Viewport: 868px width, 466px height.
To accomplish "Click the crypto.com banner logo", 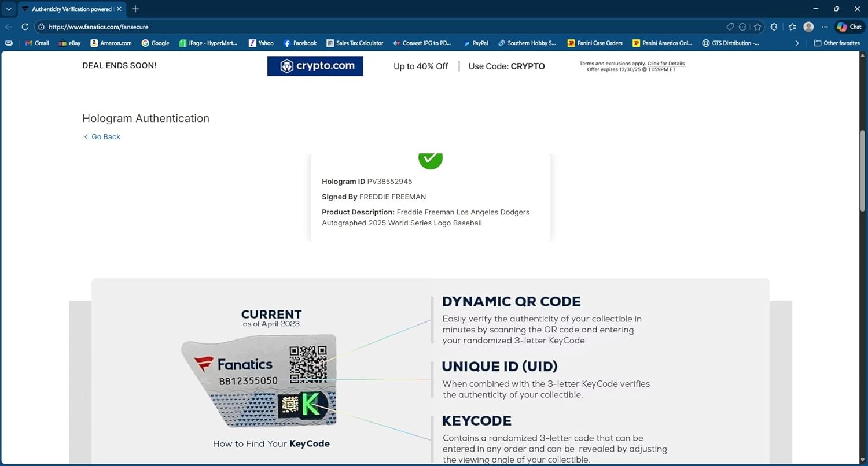I will click(x=315, y=66).
